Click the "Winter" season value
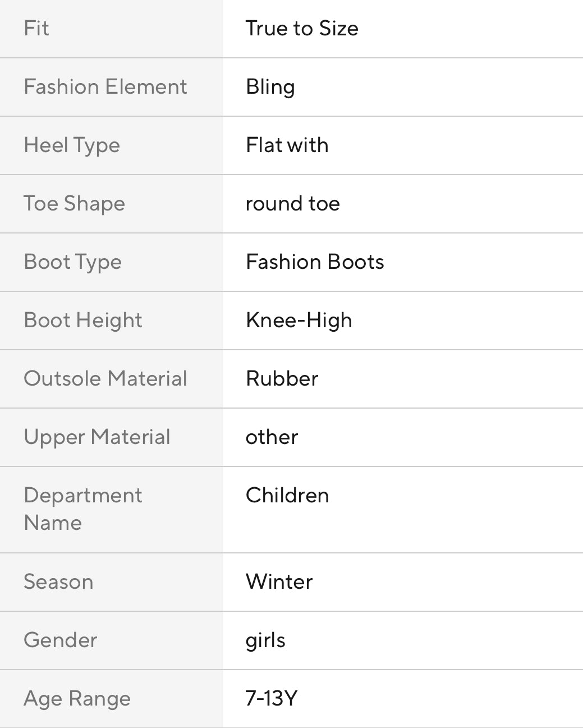 click(x=279, y=582)
